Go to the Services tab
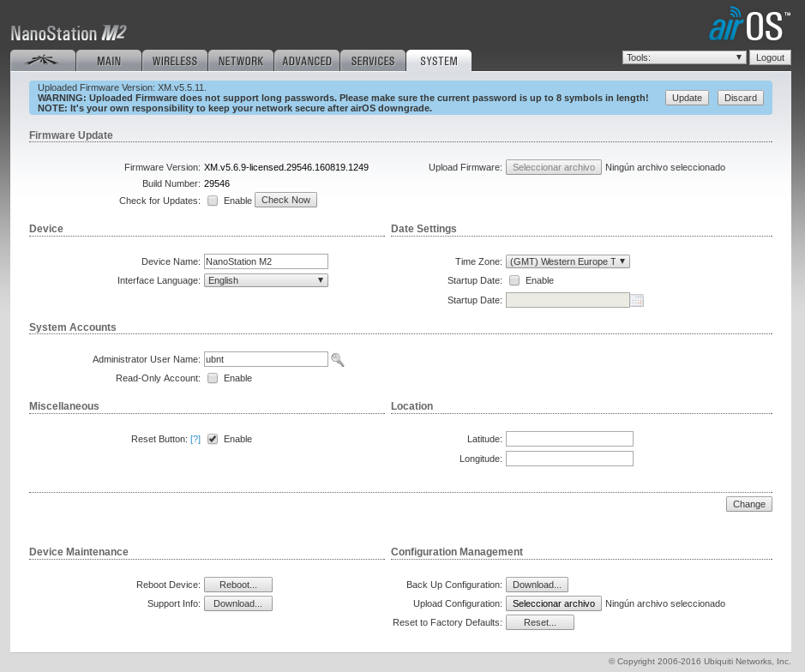 tap(373, 61)
